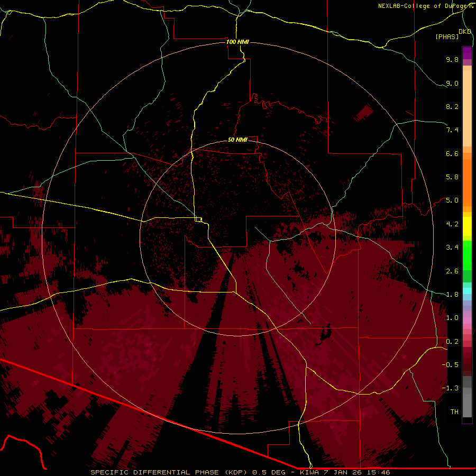Image resolution: width=476 pixels, height=476 pixels.
Task: Click the 15:46 timestamp text
Action: point(378,472)
